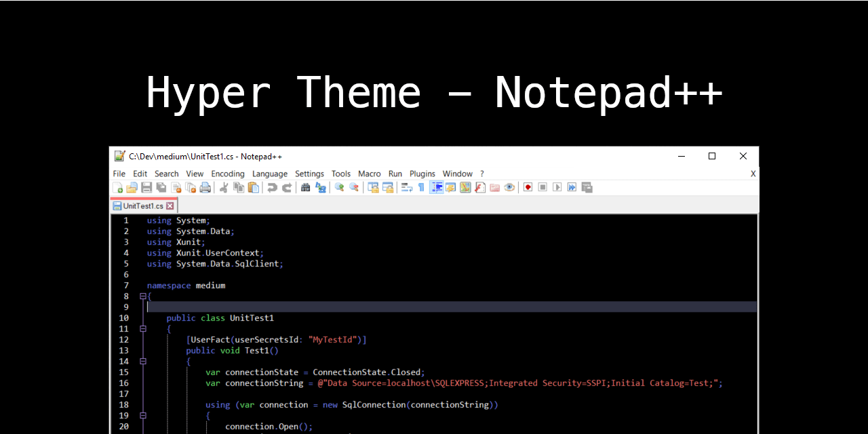The image size is (868, 434).
Task: Create a new document
Action: 117,187
